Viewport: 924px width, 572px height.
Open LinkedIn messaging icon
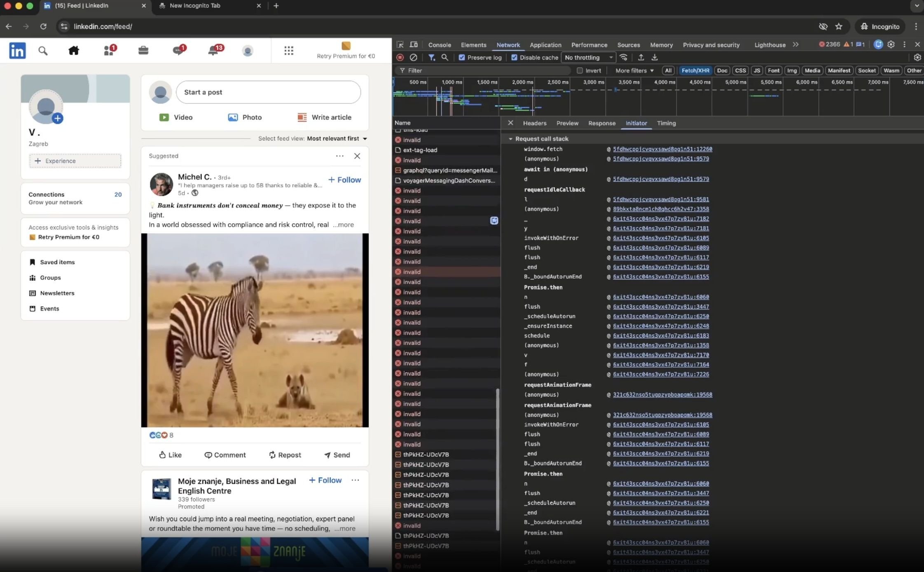pos(178,50)
